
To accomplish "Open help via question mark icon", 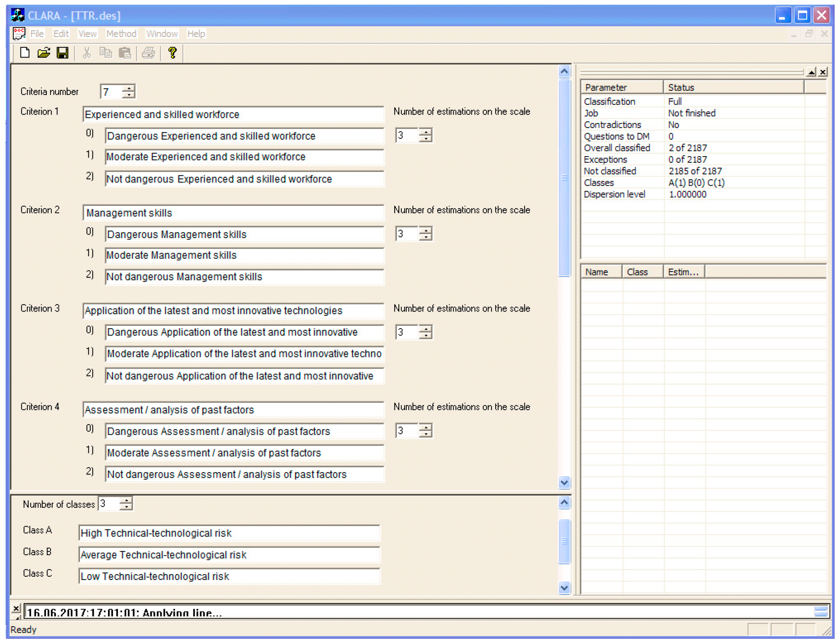I will [x=172, y=53].
